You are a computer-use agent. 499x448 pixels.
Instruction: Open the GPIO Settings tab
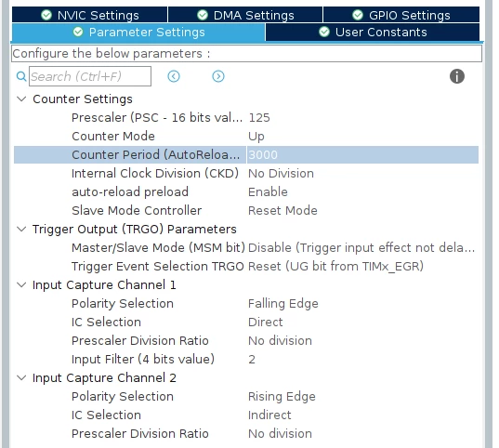(401, 15)
